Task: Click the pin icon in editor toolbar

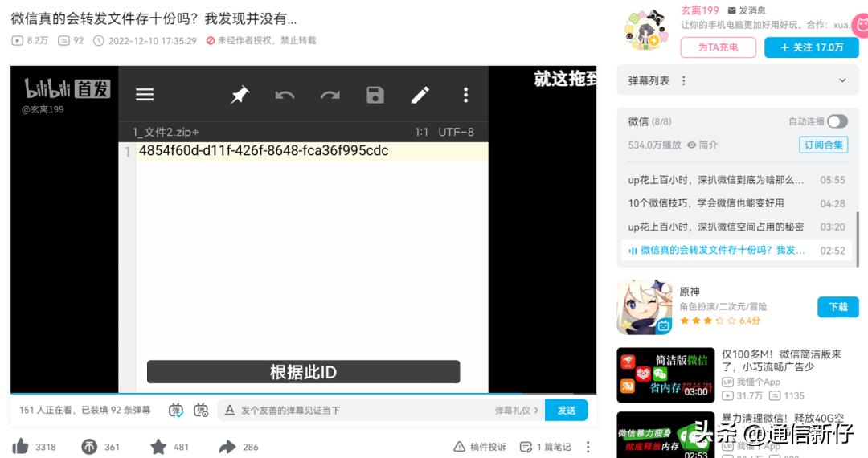Action: 240,95
